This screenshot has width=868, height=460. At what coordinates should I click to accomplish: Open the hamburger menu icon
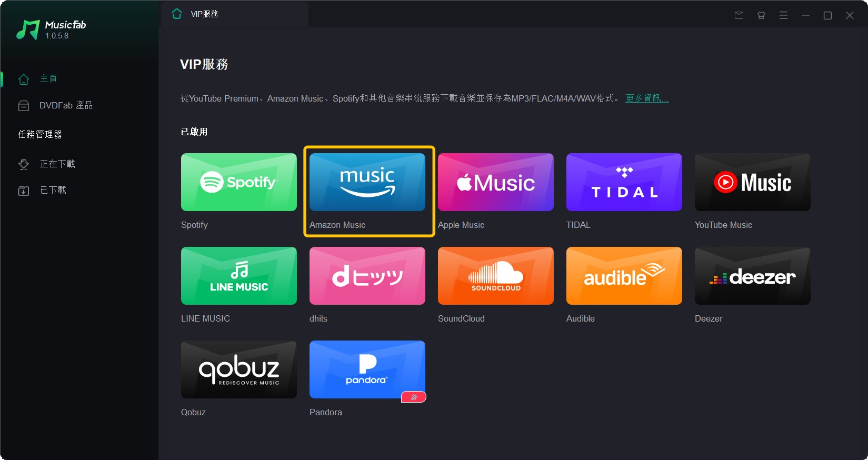783,15
